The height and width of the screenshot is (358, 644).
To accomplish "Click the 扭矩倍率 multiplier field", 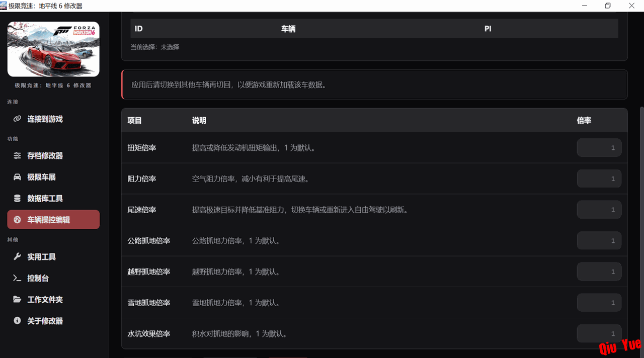I will [x=599, y=148].
